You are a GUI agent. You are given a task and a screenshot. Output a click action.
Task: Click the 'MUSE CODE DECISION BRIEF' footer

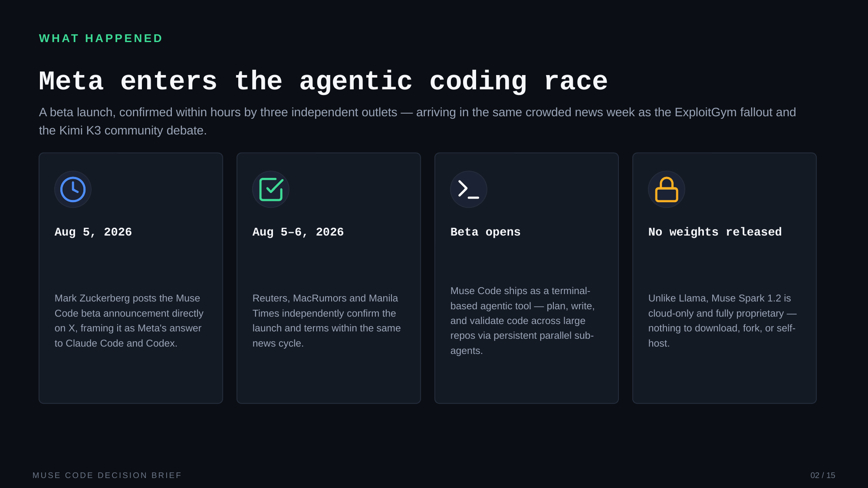pos(107,475)
